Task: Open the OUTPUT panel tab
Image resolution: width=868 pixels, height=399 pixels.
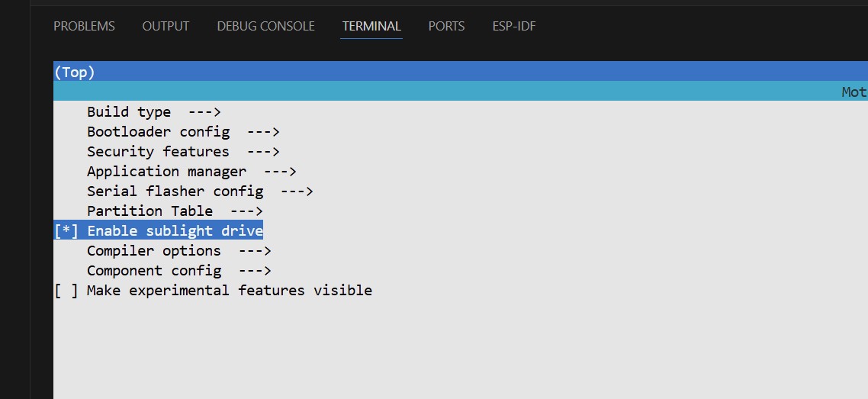Action: tap(166, 26)
